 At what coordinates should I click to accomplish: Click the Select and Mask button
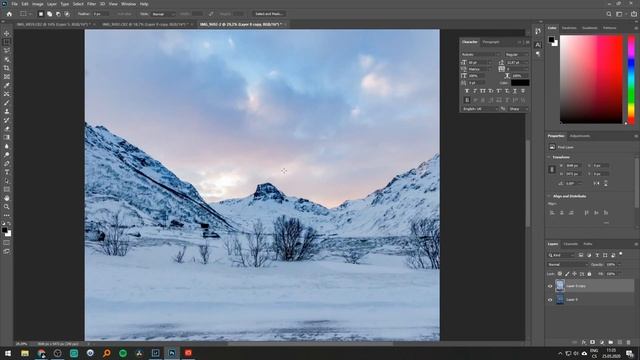pyautogui.click(x=269, y=14)
